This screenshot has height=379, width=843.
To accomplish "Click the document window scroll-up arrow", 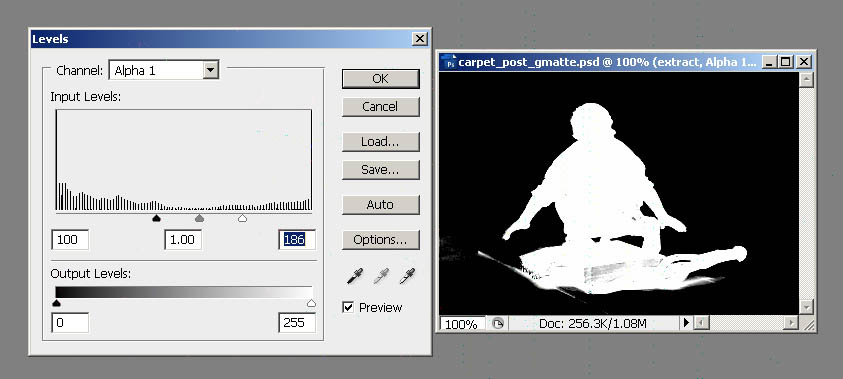I will (x=805, y=80).
